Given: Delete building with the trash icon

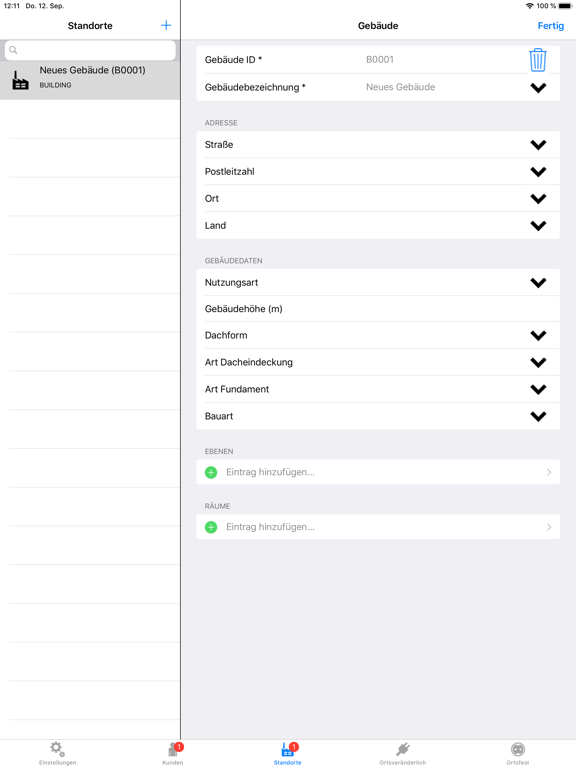Looking at the screenshot, I should point(538,60).
